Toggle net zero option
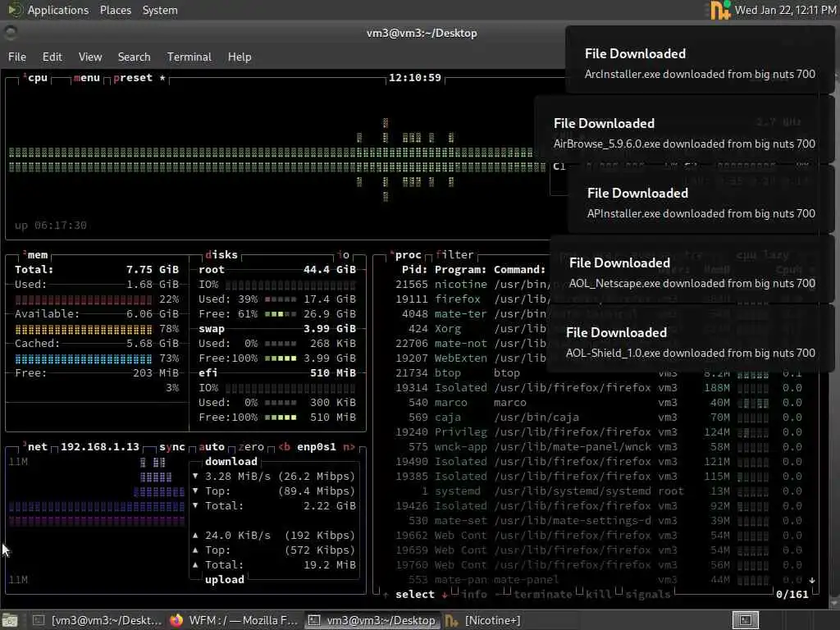This screenshot has height=630, width=840. (251, 447)
